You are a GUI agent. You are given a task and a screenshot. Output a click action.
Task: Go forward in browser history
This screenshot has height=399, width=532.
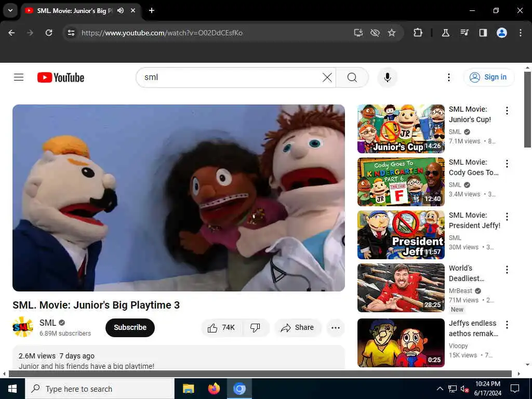30,33
